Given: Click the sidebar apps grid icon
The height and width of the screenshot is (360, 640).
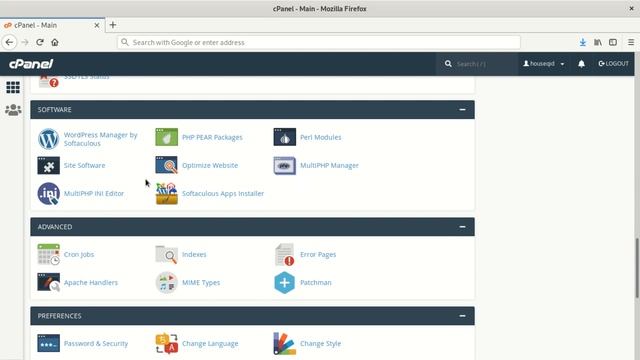Looking at the screenshot, I should (x=13, y=87).
